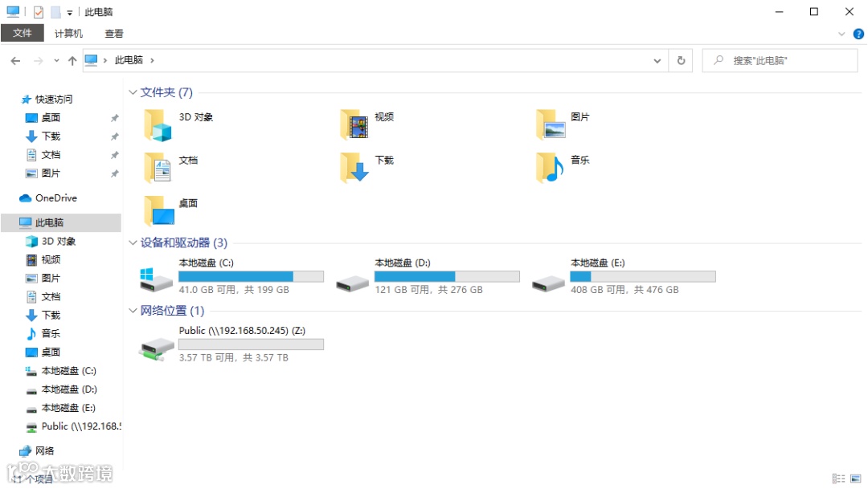Select OneDrive in the navigation pane
The width and height of the screenshot is (868, 489).
tap(55, 198)
